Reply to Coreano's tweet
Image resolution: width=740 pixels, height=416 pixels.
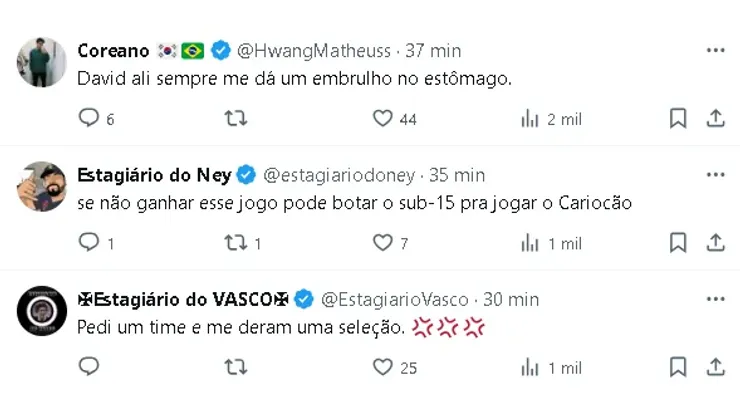pos(89,118)
